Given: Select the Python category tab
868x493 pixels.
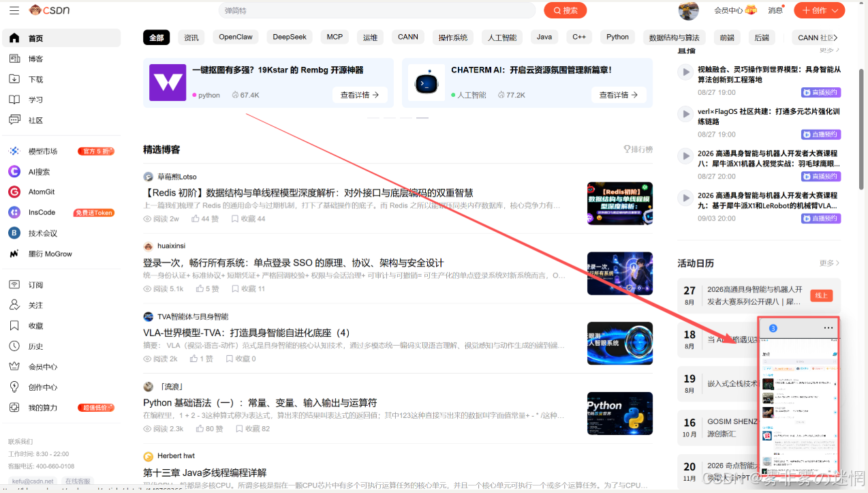Looking at the screenshot, I should point(618,38).
